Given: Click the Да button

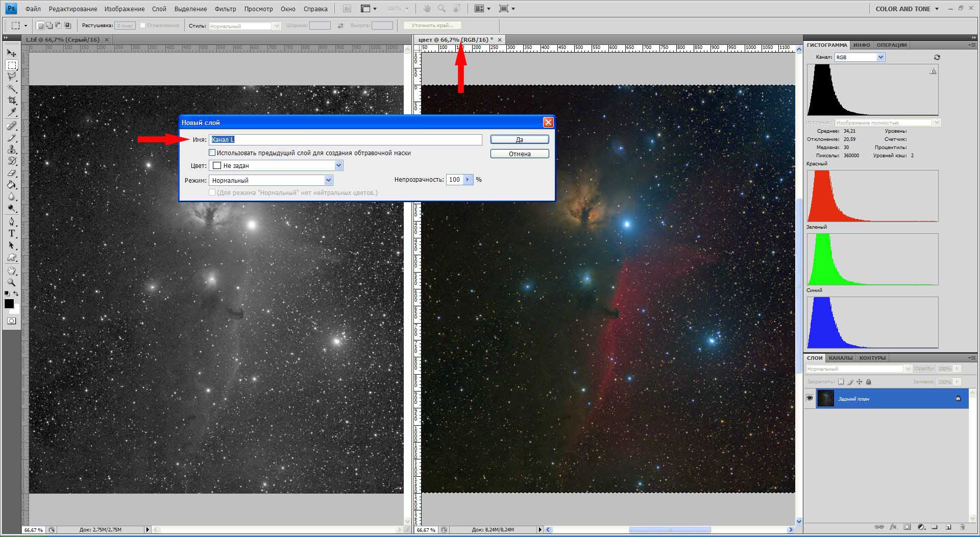Looking at the screenshot, I should pos(519,139).
